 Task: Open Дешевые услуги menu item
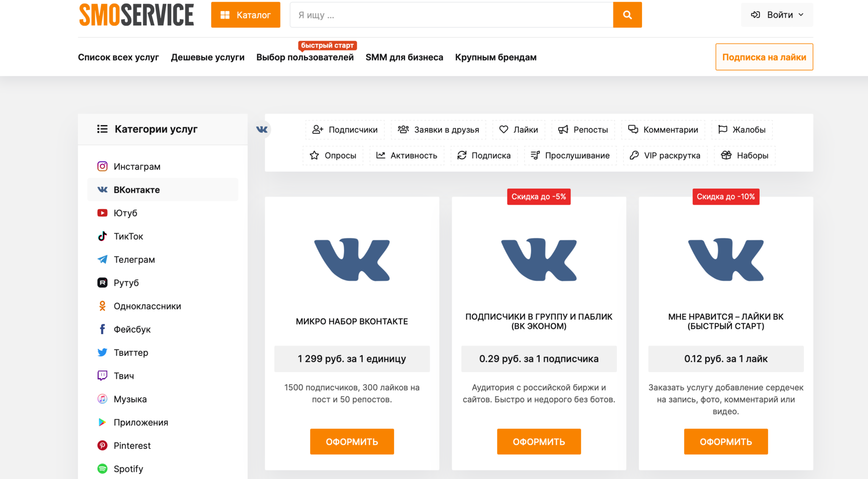point(208,57)
